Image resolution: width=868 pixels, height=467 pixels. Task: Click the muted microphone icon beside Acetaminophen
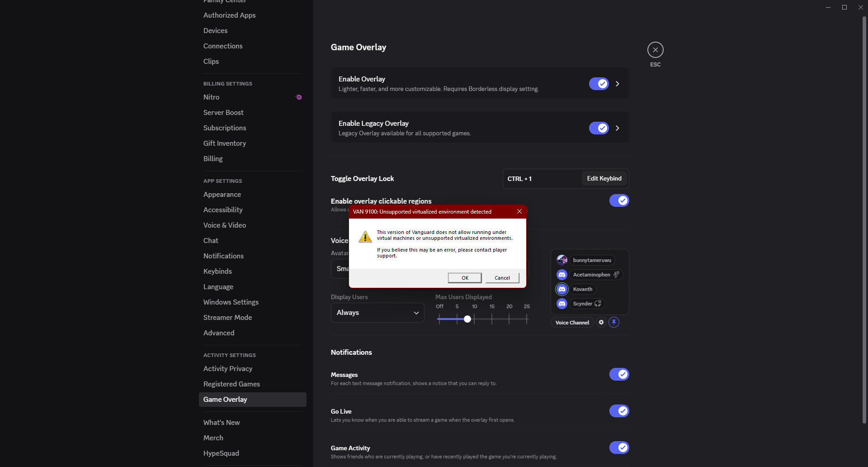tap(616, 275)
